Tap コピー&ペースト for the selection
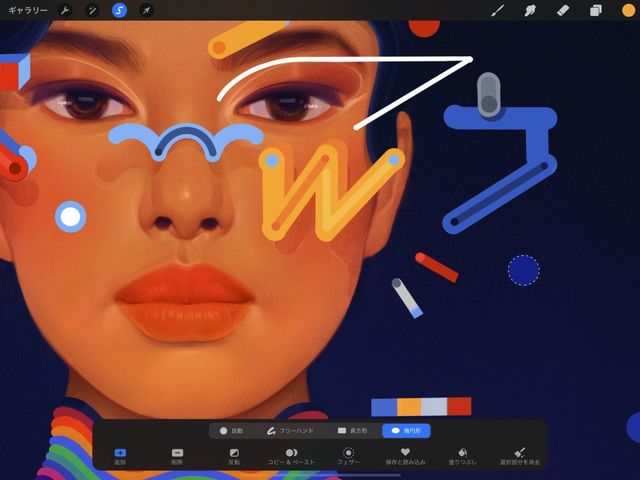The height and width of the screenshot is (480, 640). point(291,456)
